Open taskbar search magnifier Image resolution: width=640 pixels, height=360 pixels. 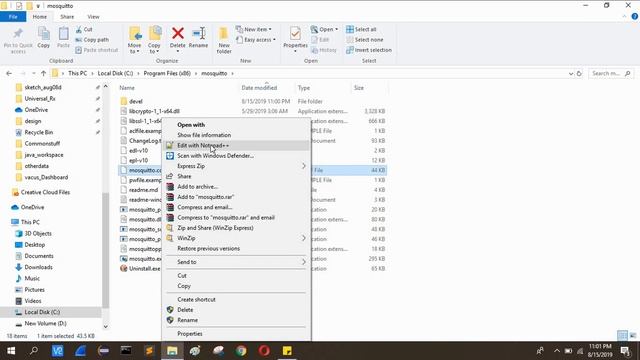(x=34, y=351)
